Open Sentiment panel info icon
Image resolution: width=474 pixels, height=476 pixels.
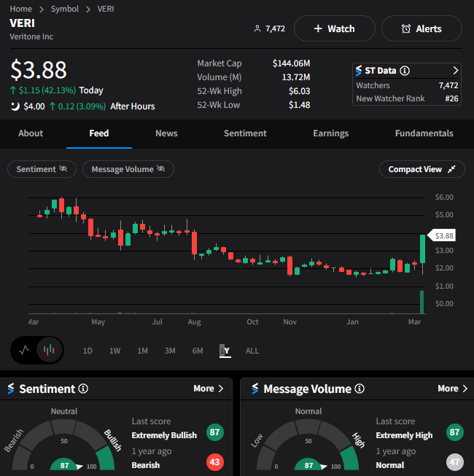click(x=83, y=389)
